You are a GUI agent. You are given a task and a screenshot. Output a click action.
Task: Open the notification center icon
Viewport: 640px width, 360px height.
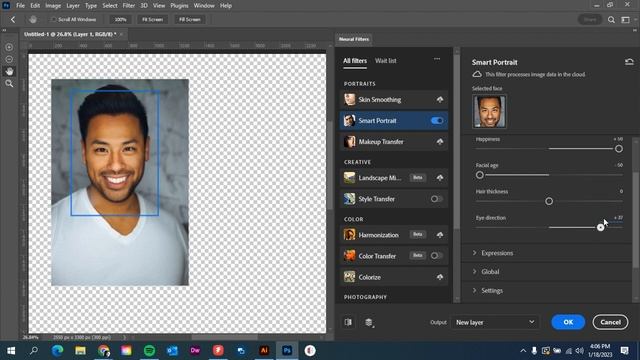coord(624,351)
